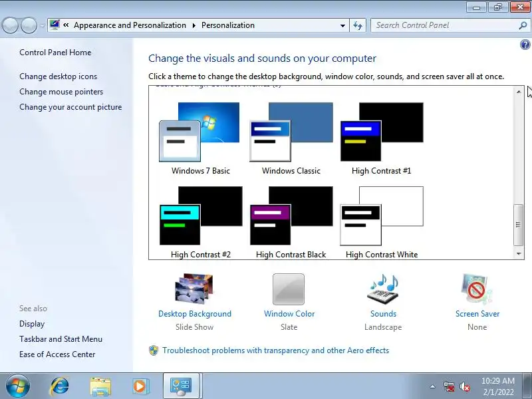532x399 pixels.
Task: Click the search magnifier icon
Action: tap(523, 25)
